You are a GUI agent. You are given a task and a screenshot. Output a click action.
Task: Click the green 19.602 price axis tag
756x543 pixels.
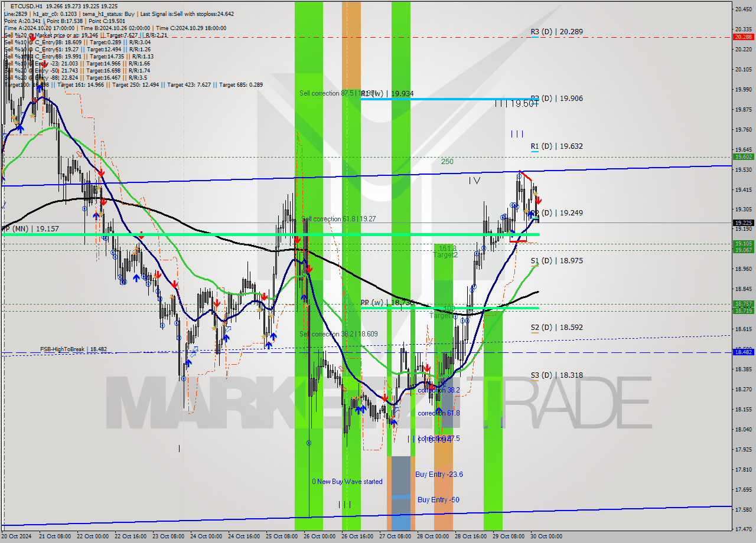(x=743, y=157)
